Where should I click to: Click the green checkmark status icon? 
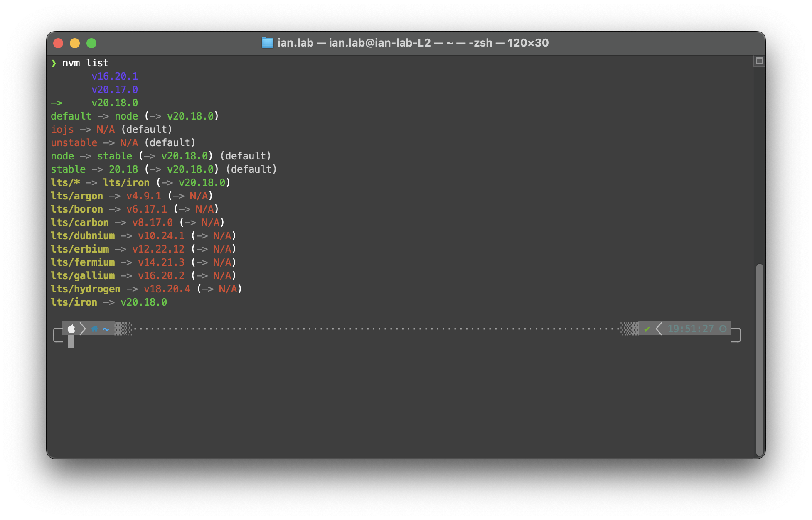[647, 329]
